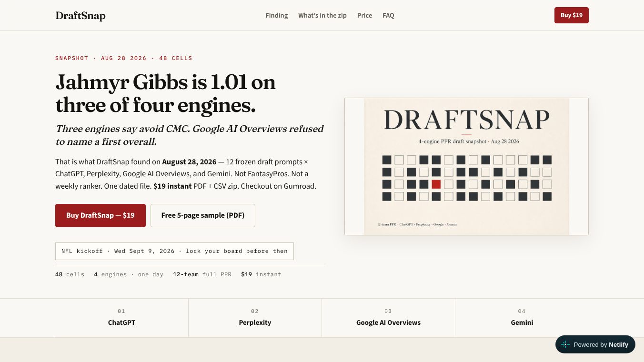Open the FAQ nav link
The width and height of the screenshot is (644, 362).
pyautogui.click(x=388, y=15)
